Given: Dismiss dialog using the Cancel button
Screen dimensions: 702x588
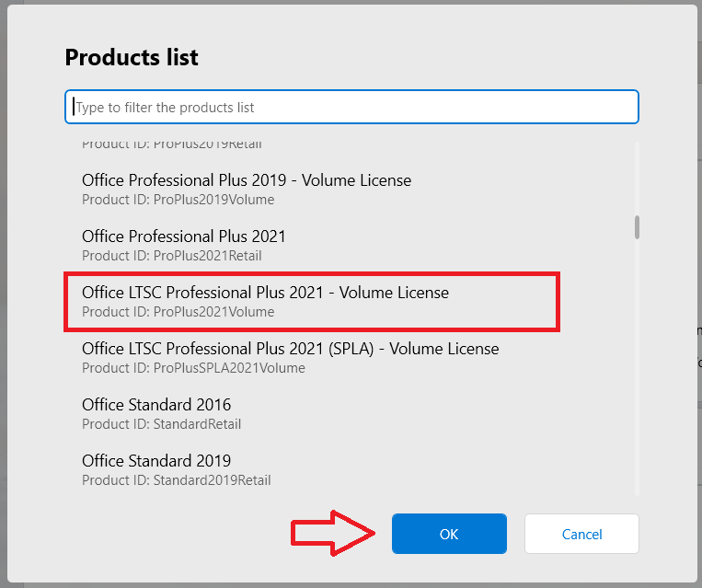Looking at the screenshot, I should coord(581,534).
